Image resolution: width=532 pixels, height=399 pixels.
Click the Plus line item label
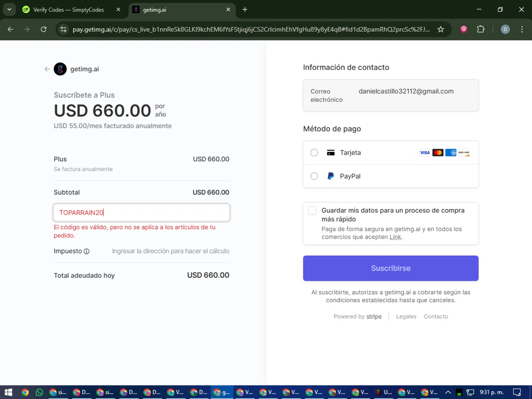pyautogui.click(x=60, y=159)
